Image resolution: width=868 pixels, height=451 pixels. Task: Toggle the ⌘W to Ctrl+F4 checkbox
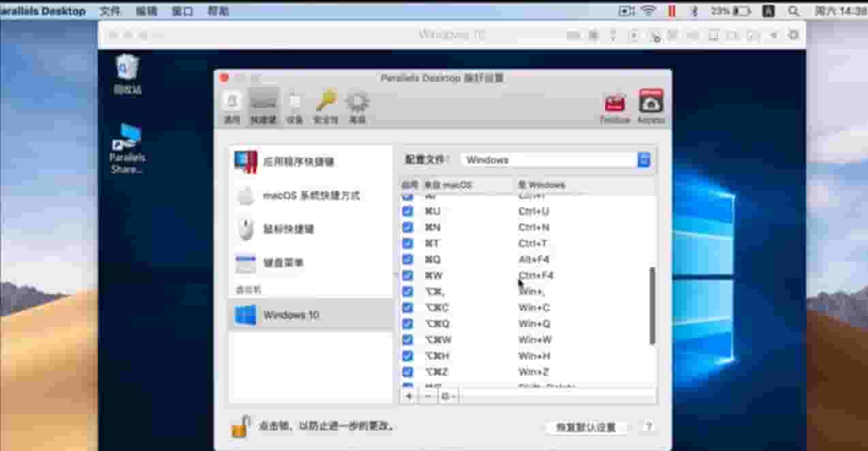click(x=407, y=276)
